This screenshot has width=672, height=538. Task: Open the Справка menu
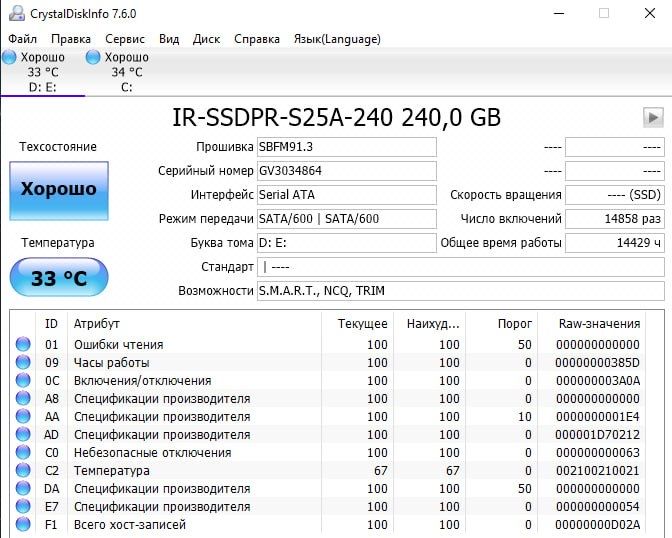pos(257,39)
